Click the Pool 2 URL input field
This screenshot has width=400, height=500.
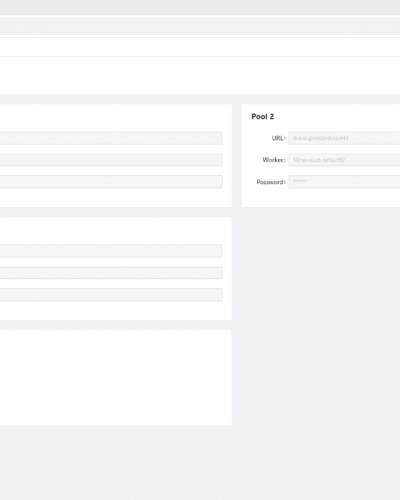(344, 138)
